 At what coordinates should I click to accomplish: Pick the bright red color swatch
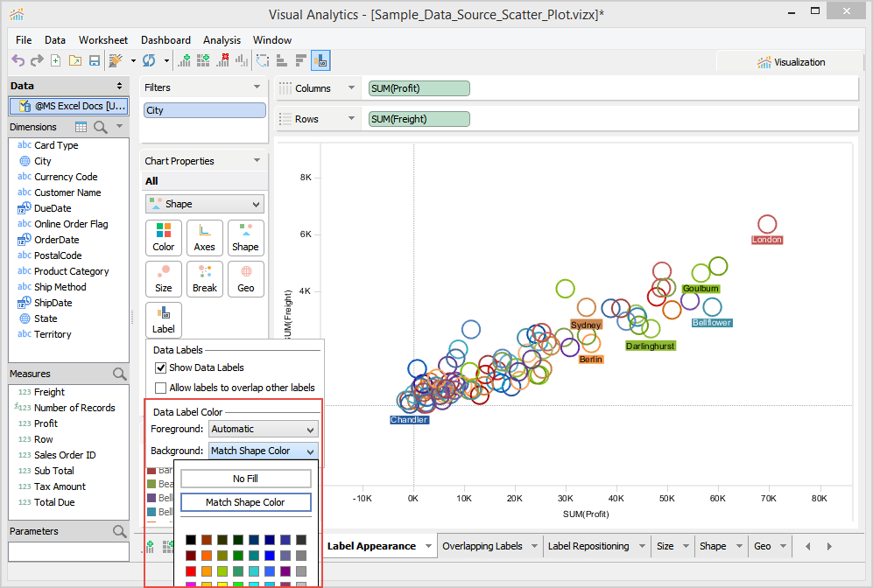tap(191, 570)
